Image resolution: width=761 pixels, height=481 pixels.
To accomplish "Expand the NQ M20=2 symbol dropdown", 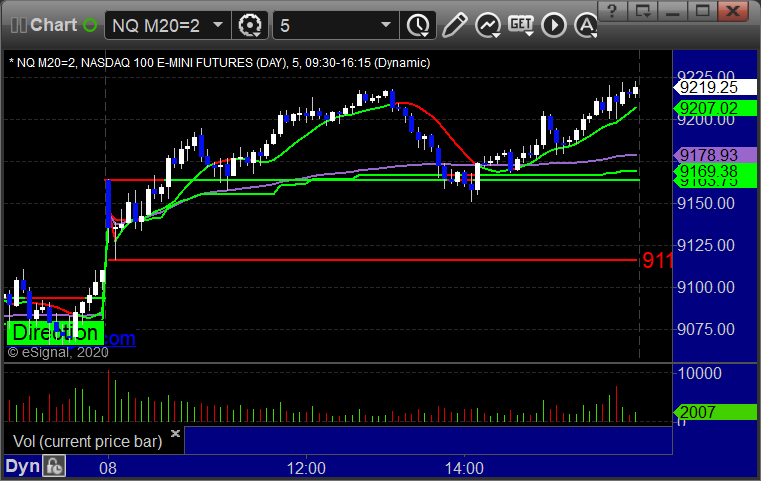I will 218,25.
